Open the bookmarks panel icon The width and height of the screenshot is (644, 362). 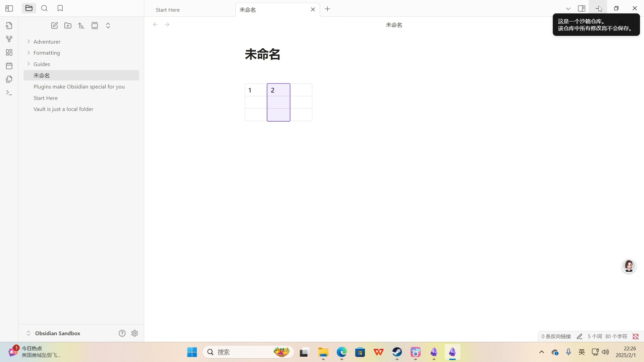(60, 8)
